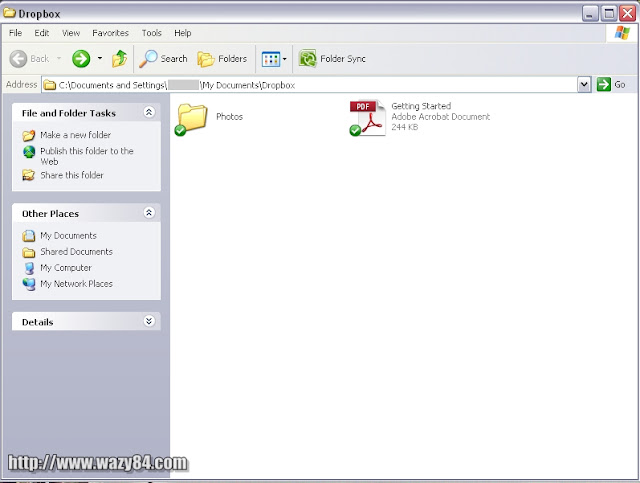This screenshot has height=483, width=640.
Task: Click the folder icon in address bar
Action: coord(50,85)
